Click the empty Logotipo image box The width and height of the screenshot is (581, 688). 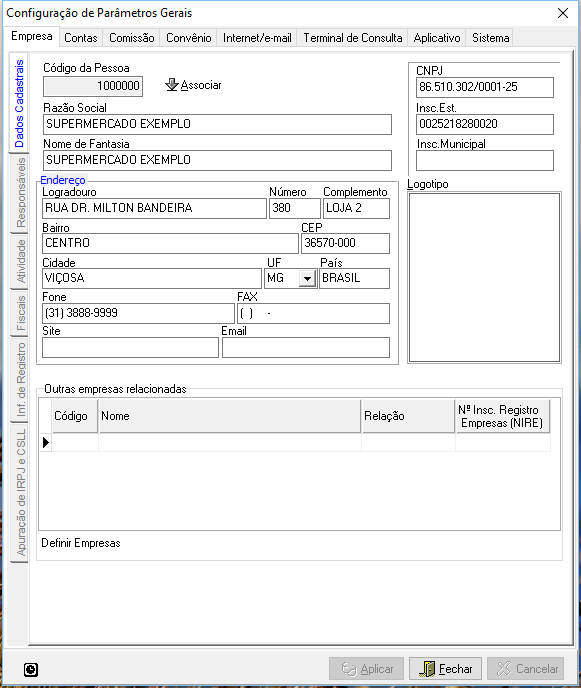tap(484, 277)
